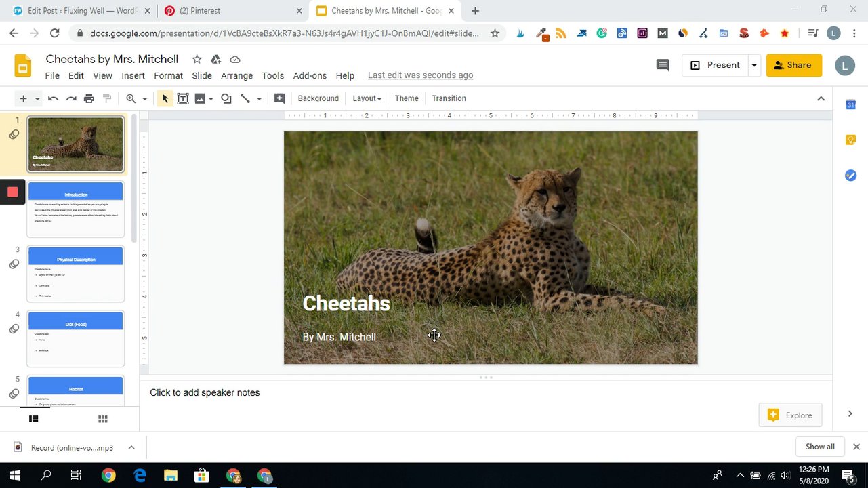Screen dimensions: 868x488
Task: Open the Arrange menu
Action: tap(236, 75)
